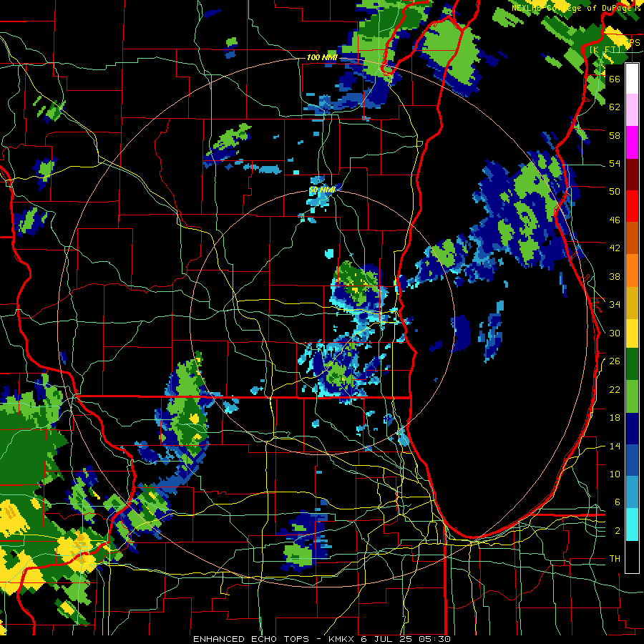Click the KMKX station identifier in the caption
644x644 pixels.
343,639
